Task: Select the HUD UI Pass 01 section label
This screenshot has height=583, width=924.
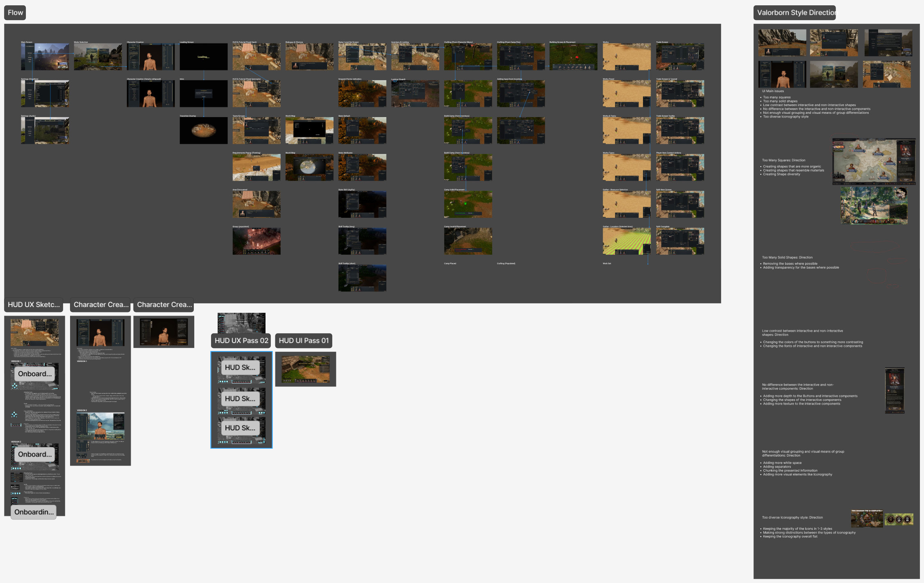Action: click(304, 341)
